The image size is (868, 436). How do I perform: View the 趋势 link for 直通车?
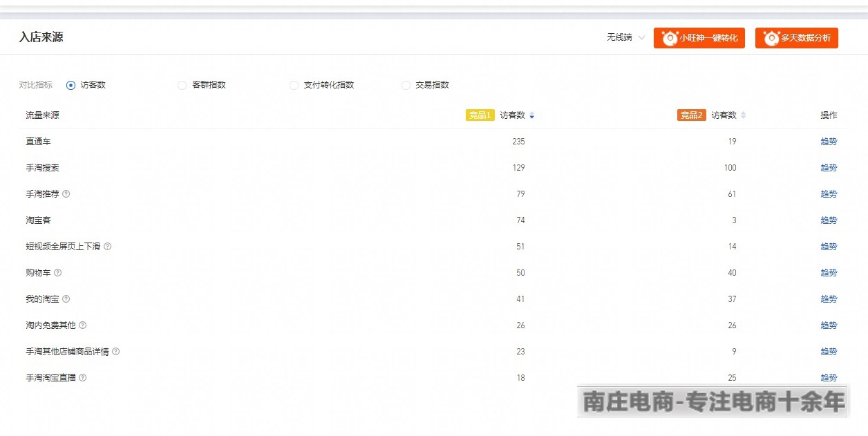pyautogui.click(x=829, y=141)
